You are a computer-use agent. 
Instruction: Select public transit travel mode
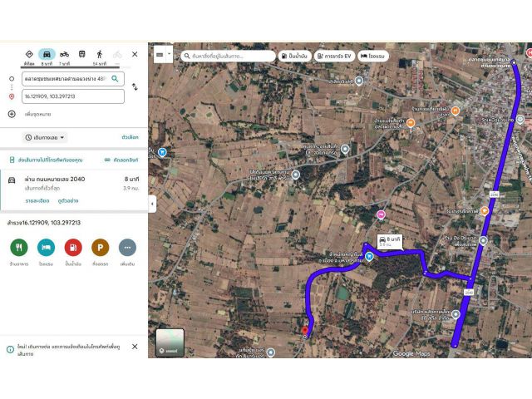coord(82,54)
